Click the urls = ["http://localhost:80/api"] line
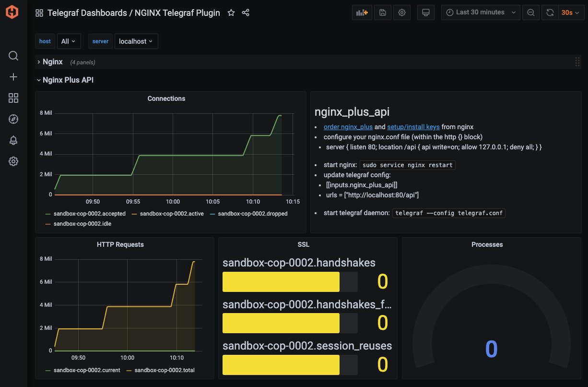 (373, 195)
